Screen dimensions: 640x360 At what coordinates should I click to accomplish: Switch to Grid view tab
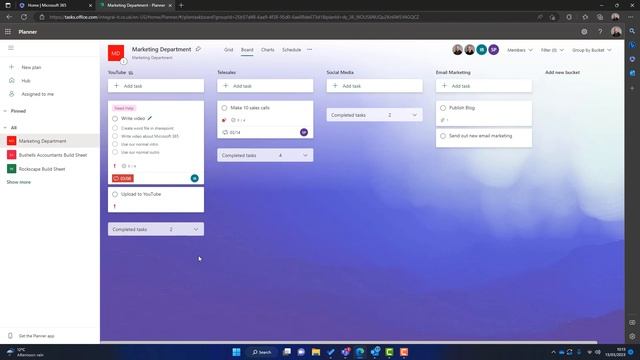[x=229, y=50]
